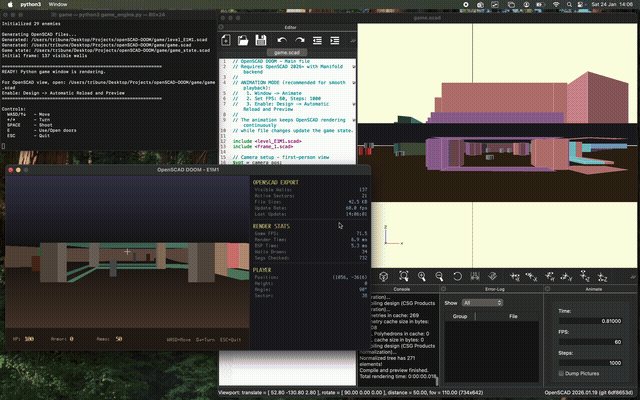Click the HP 100 readout in game window
Image resolution: width=640 pixels, height=400 pixels.
(x=24, y=339)
